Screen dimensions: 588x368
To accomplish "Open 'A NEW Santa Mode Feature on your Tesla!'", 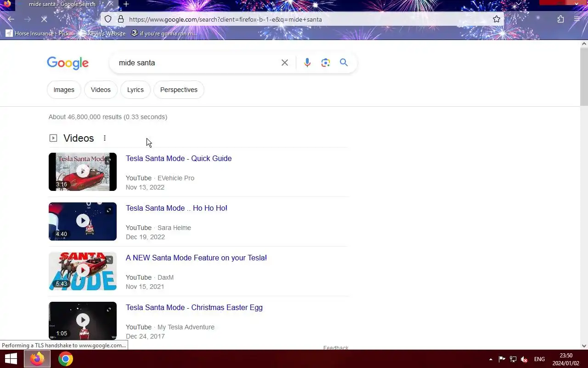I will pos(196,258).
